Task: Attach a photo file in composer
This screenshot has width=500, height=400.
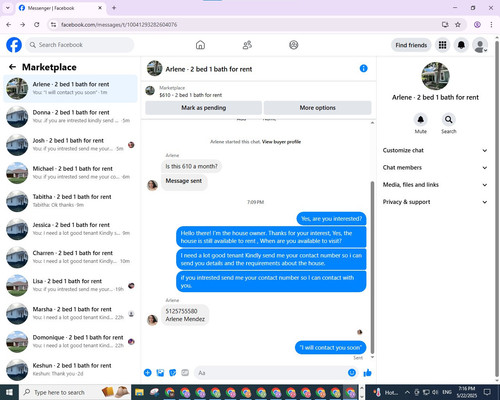Action: (x=160, y=373)
